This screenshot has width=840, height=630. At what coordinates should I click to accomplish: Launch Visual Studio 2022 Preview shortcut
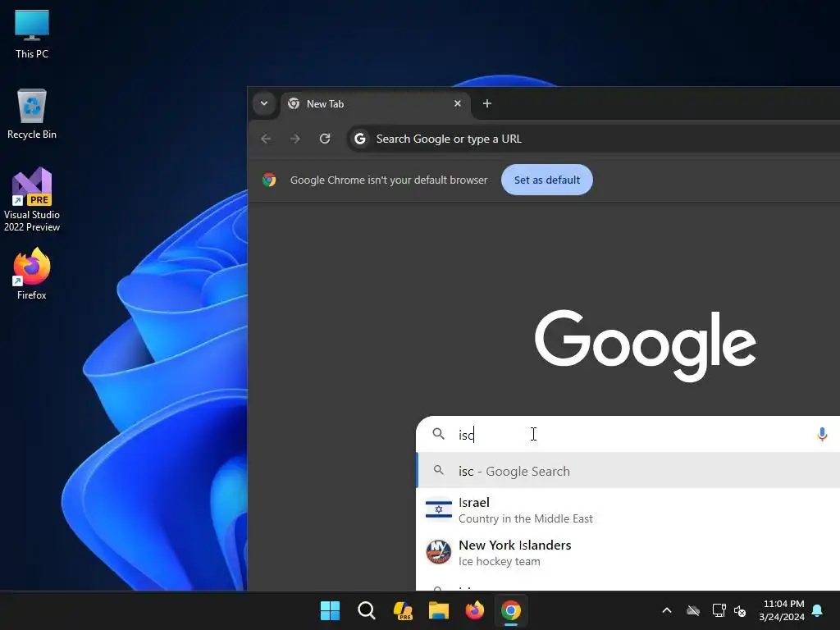coord(32,199)
